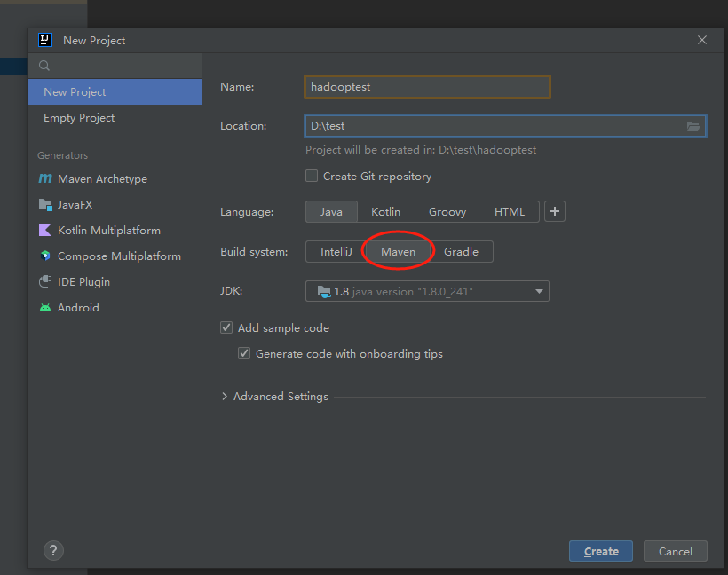Select Kotlin as the language

point(386,211)
